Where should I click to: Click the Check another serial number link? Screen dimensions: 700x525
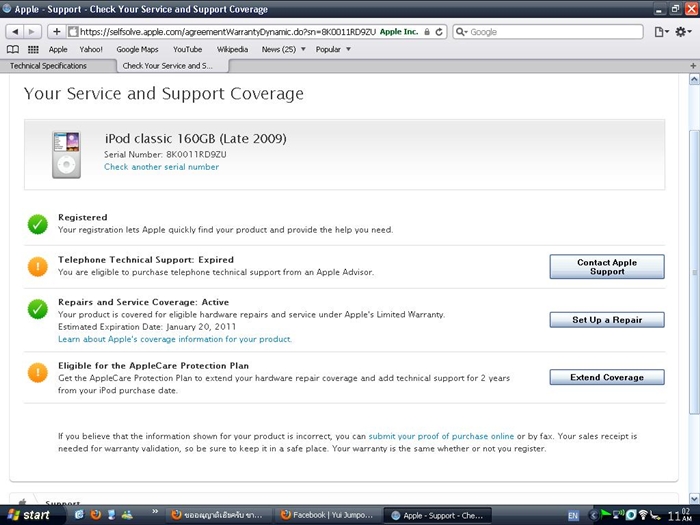161,167
